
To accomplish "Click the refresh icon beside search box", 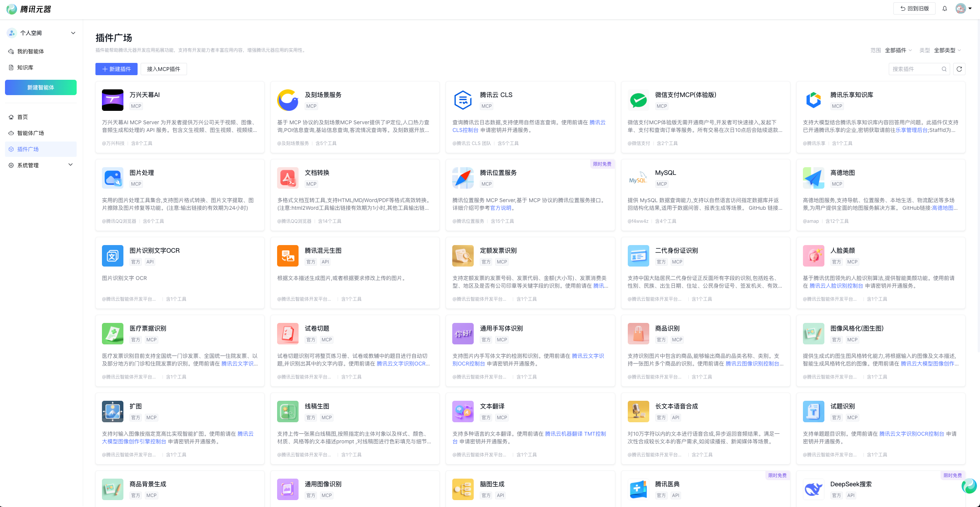I will pyautogui.click(x=959, y=69).
